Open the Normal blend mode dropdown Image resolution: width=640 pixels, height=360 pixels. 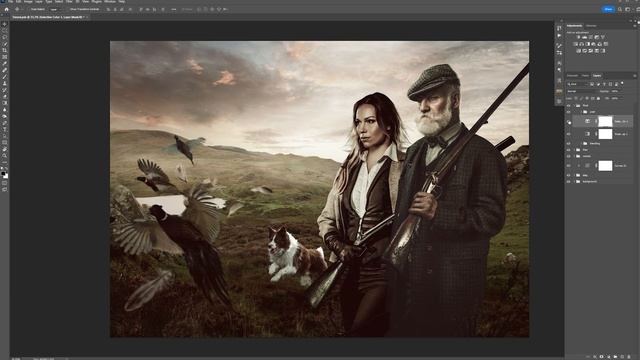(x=582, y=91)
